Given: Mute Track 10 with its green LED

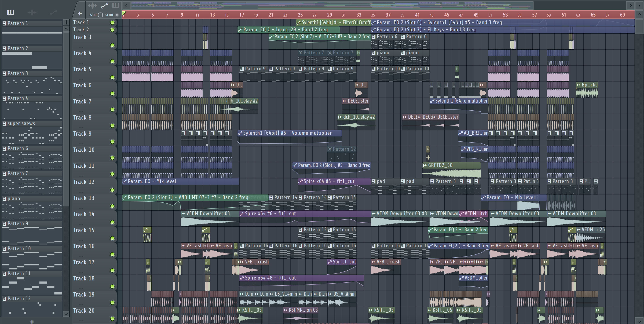Looking at the screenshot, I should (x=112, y=158).
